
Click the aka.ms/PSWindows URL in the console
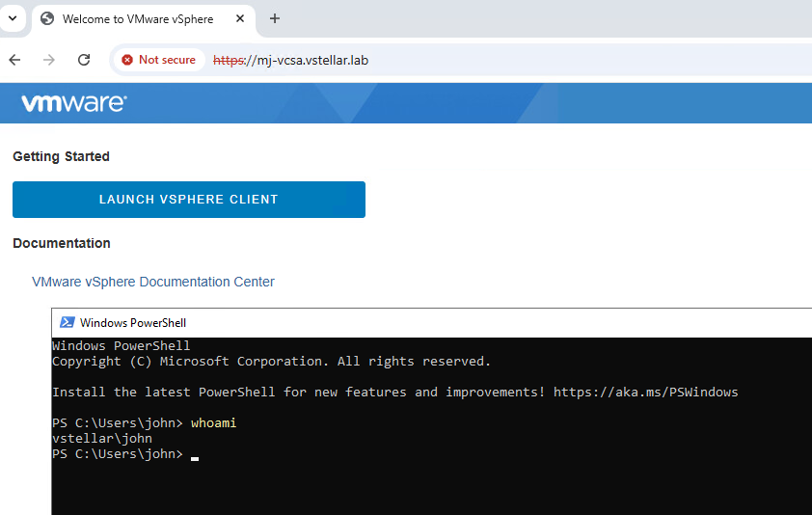645,393
